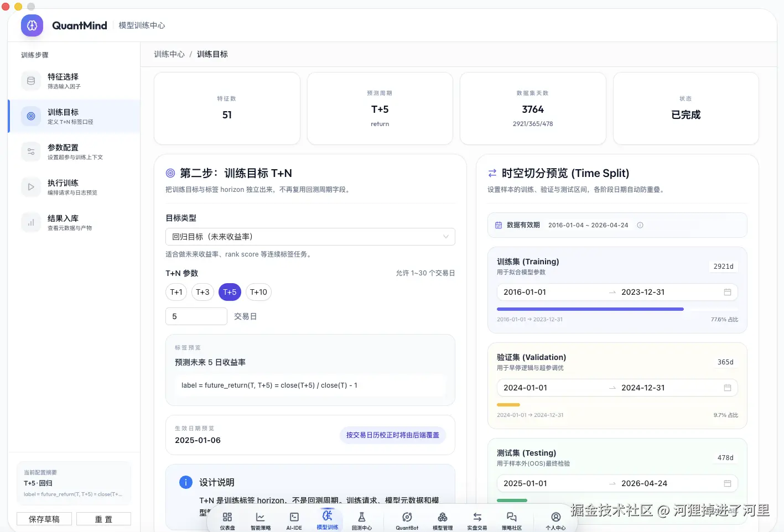Click the Testing set green progress bar
This screenshot has width=784, height=532.
coord(512,500)
